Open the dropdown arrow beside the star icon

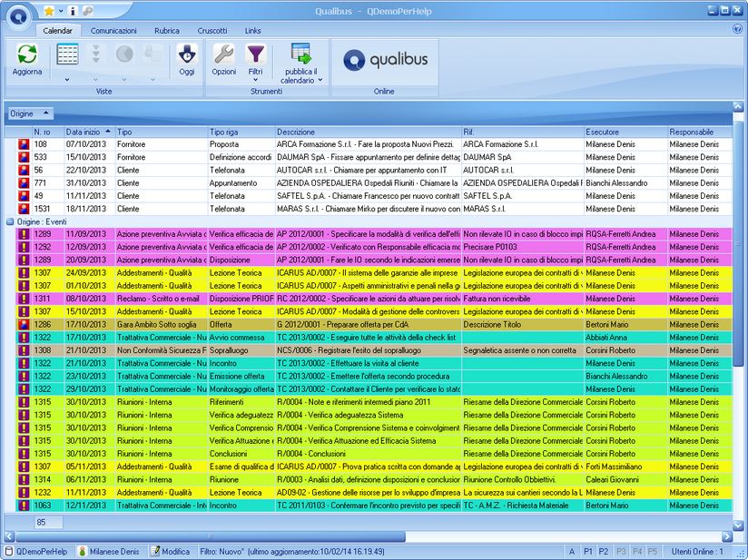[x=61, y=11]
